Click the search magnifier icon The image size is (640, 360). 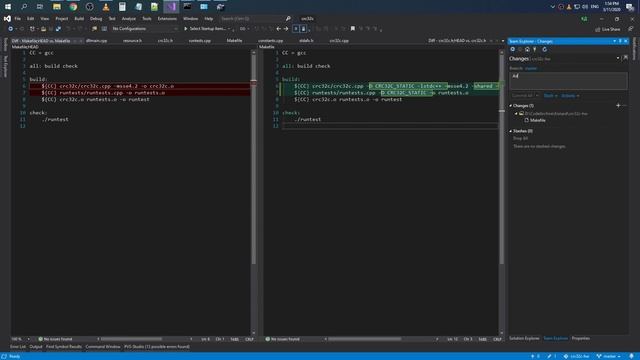click(x=288, y=18)
